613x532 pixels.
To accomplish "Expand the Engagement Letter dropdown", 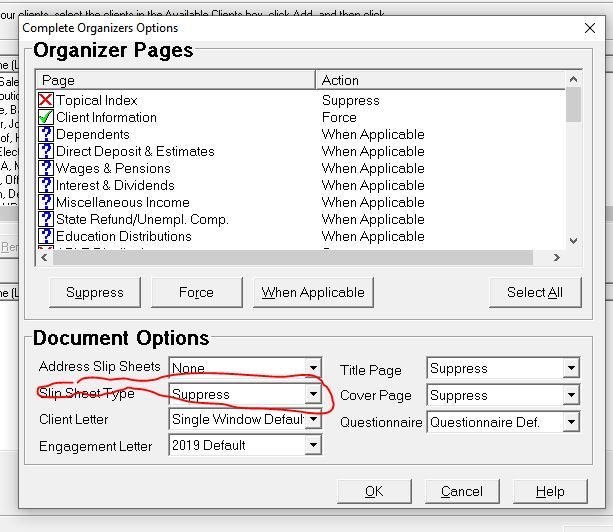I will coord(313,446).
